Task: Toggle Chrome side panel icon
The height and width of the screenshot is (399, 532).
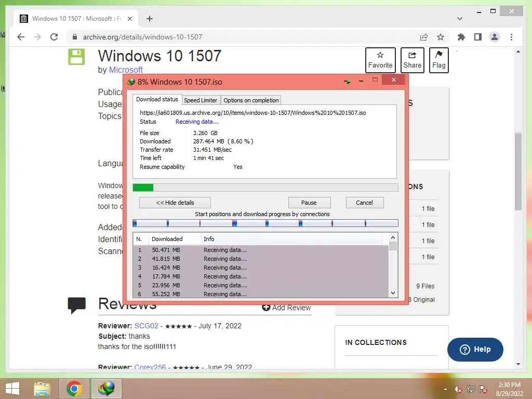Action: point(478,37)
